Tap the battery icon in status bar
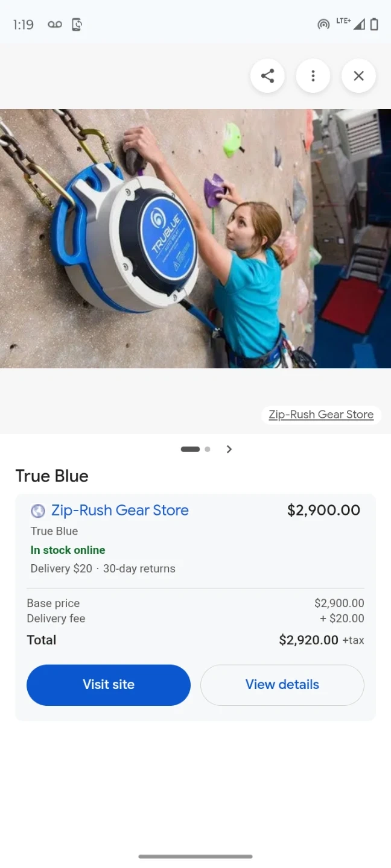The width and height of the screenshot is (391, 868). [374, 25]
